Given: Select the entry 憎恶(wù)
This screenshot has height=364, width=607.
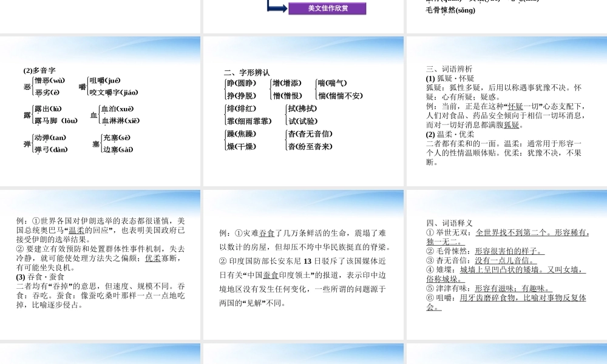Looking at the screenshot, I should (x=50, y=81).
